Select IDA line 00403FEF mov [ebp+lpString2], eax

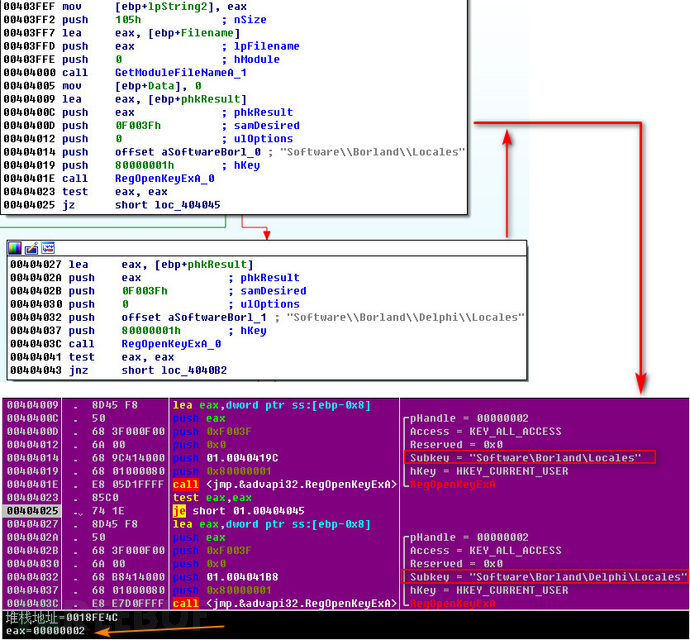tap(125, 7)
